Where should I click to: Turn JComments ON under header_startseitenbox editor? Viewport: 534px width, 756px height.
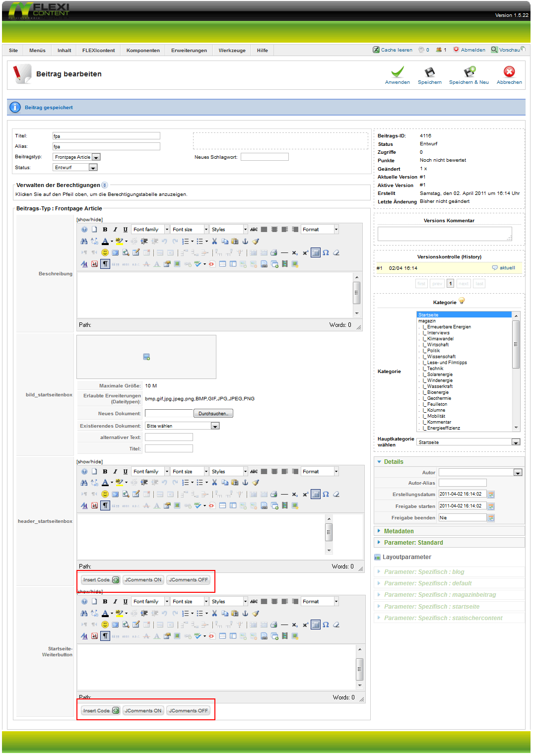click(x=143, y=580)
